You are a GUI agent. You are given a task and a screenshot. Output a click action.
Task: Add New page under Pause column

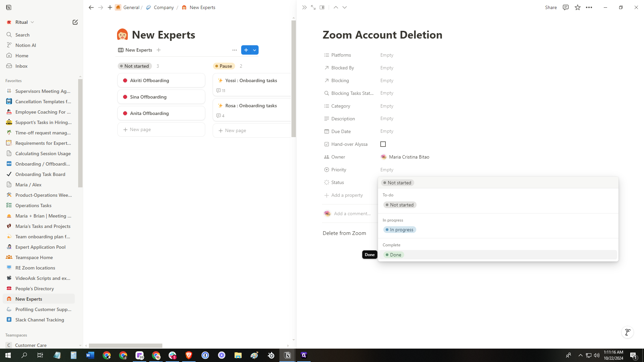[x=252, y=130]
